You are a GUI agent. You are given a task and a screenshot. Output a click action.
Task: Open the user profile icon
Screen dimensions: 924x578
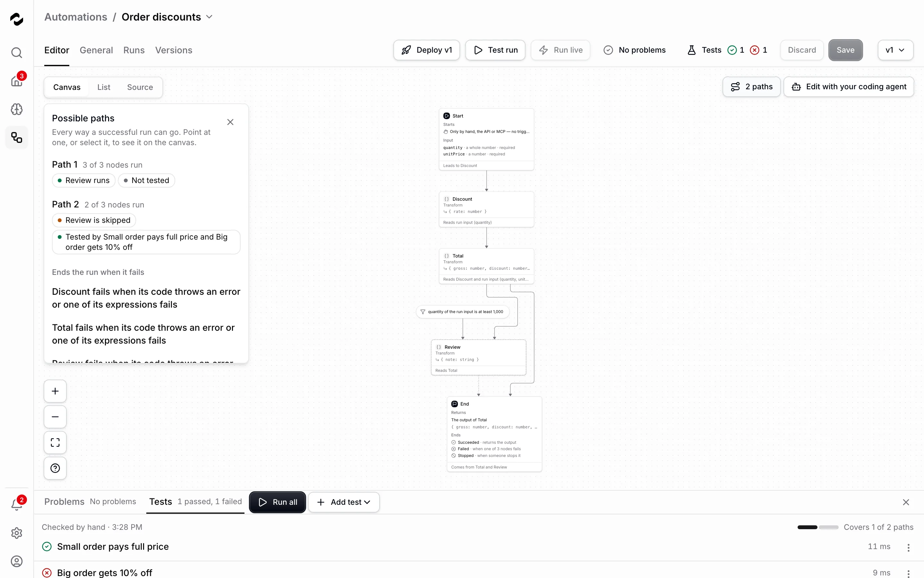(x=16, y=561)
